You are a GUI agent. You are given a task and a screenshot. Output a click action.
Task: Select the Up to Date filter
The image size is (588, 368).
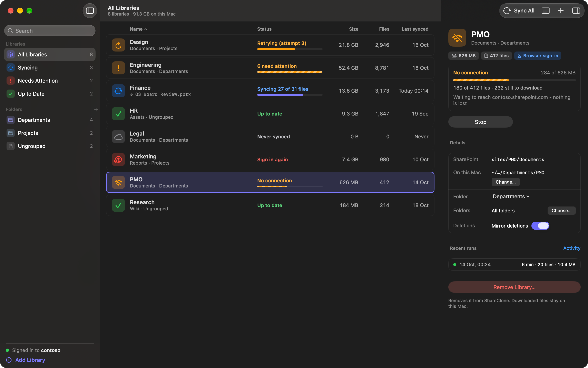[50, 94]
